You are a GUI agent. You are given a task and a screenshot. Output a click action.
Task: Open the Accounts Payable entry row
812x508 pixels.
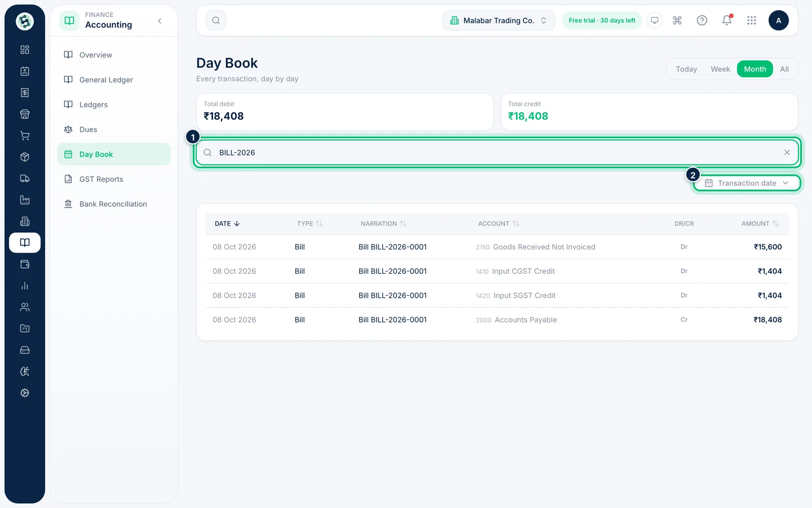coord(497,320)
